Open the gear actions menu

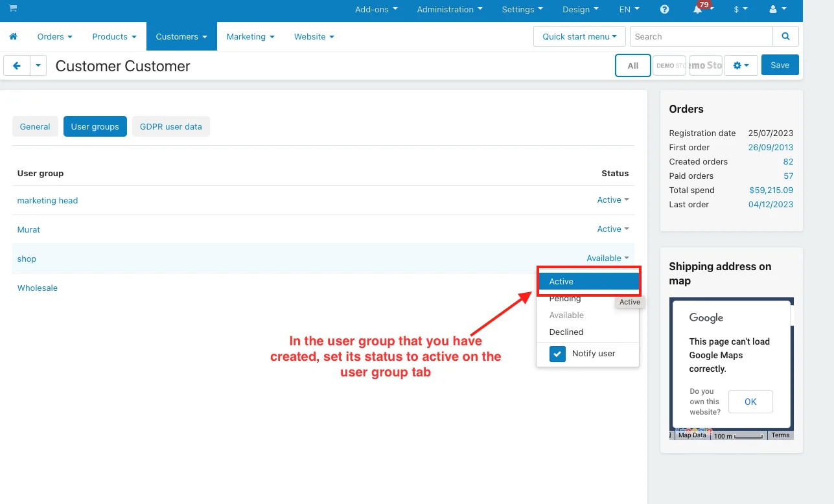(741, 65)
